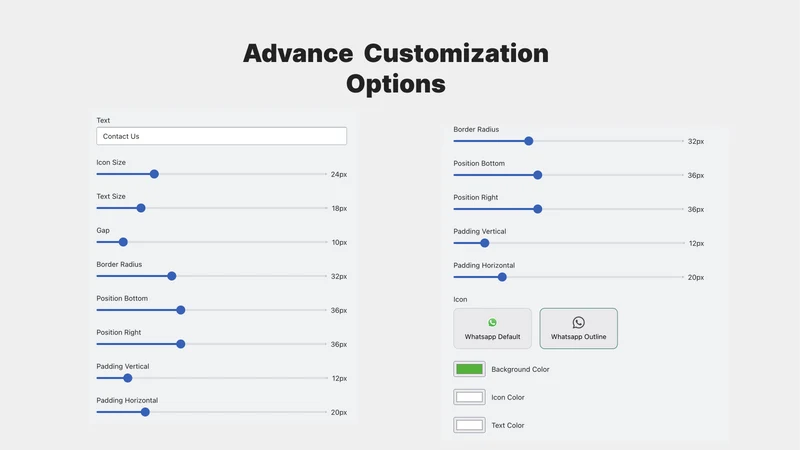Image resolution: width=800 pixels, height=450 pixels.
Task: Click left panel Padding Horizontal slider handle
Action: coord(145,412)
